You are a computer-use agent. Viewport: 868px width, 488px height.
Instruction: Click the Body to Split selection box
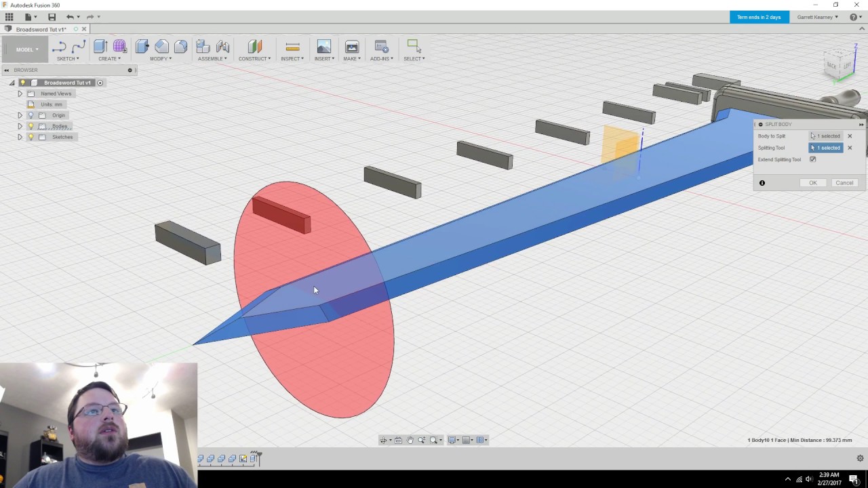825,136
